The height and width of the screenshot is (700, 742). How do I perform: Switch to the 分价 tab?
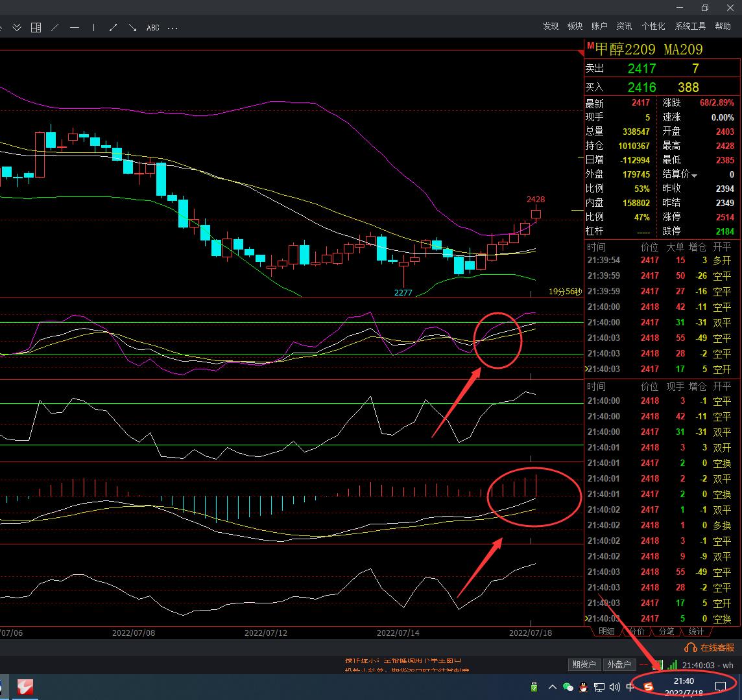(637, 631)
